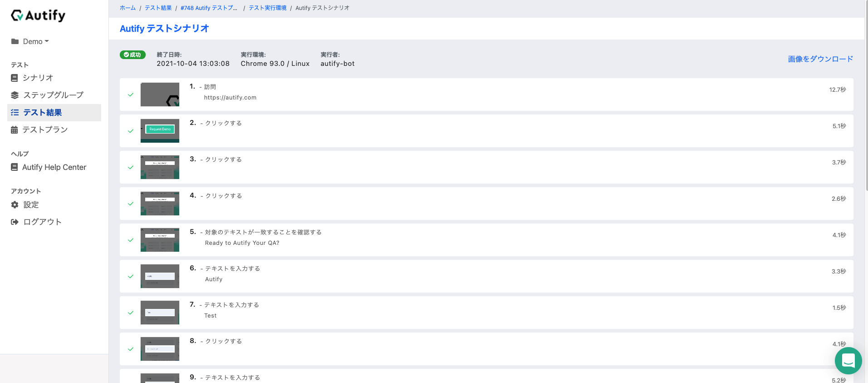Click step 6 input value 'Autify'
The height and width of the screenshot is (383, 868).
tap(214, 279)
